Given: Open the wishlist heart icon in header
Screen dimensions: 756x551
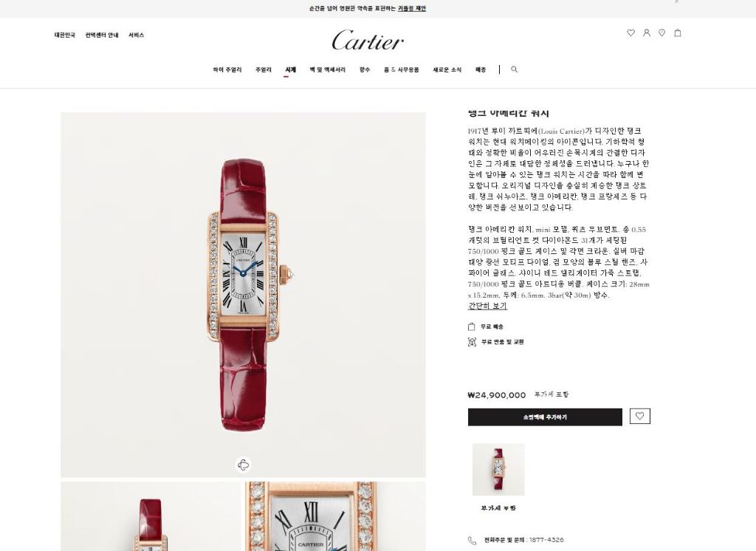Looking at the screenshot, I should (630, 32).
